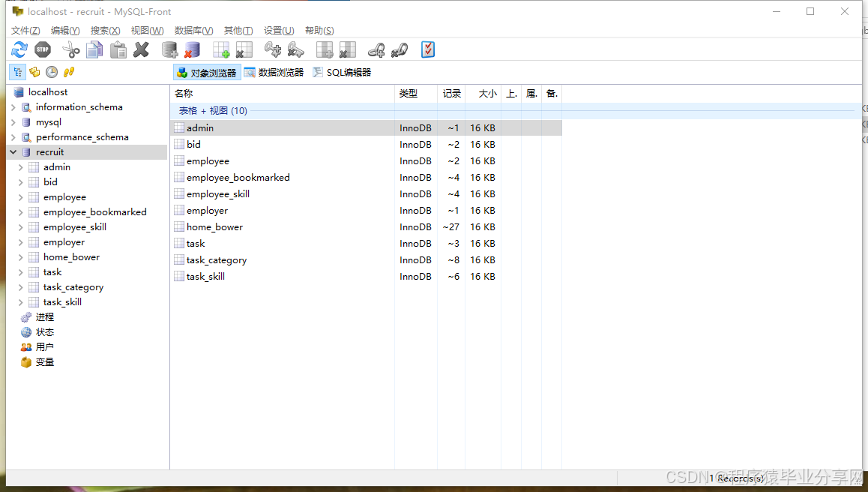Select 用户 in the tree

45,346
